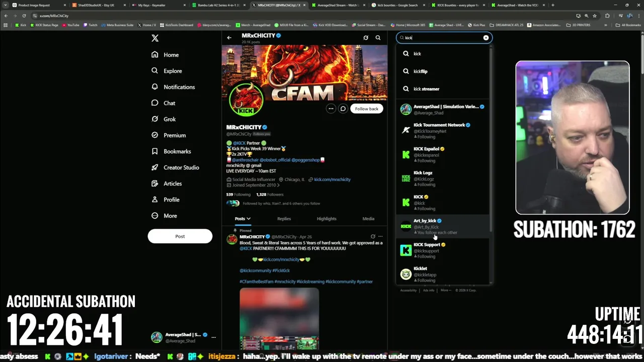The image size is (644, 362).
Task: Click the #CFamtheBestFam hashtag
Action: (257, 282)
